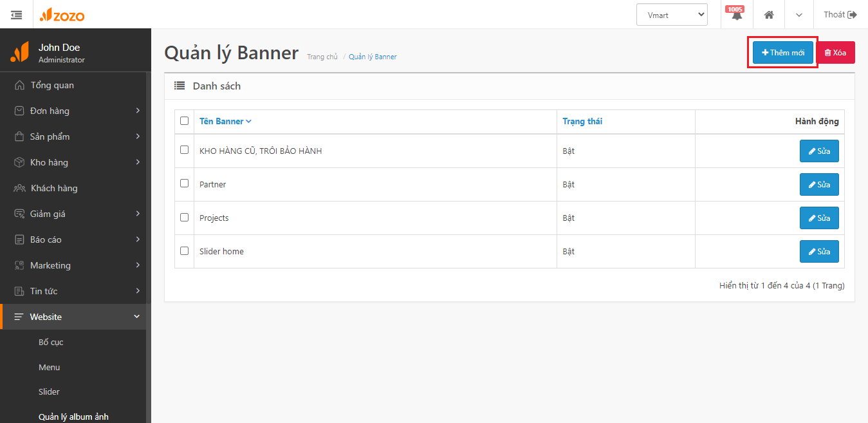Viewport: 868px width, 423px height.
Task: Click the Quản lý Banner breadcrumb link
Action: coord(373,57)
